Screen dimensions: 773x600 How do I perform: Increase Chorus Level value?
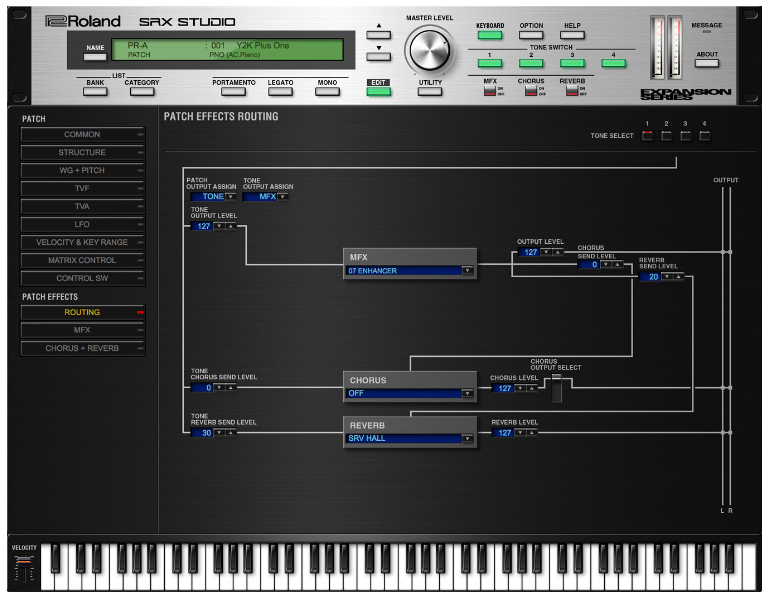click(x=531, y=388)
